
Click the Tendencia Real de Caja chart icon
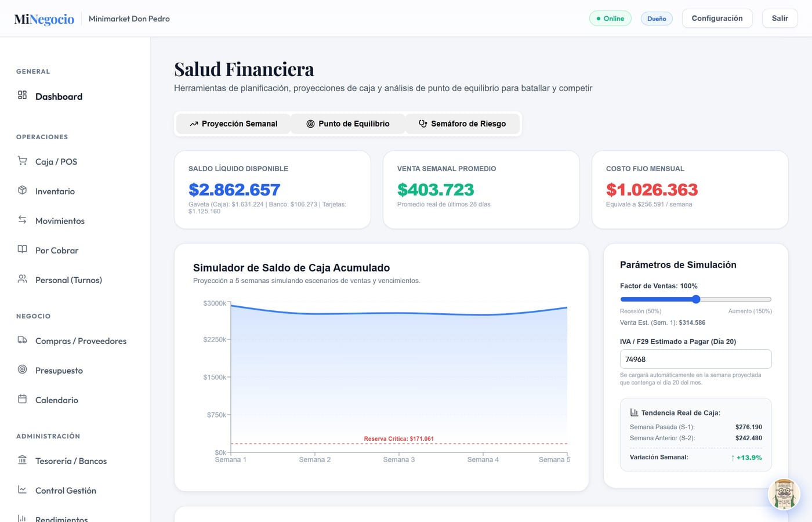[x=634, y=412]
